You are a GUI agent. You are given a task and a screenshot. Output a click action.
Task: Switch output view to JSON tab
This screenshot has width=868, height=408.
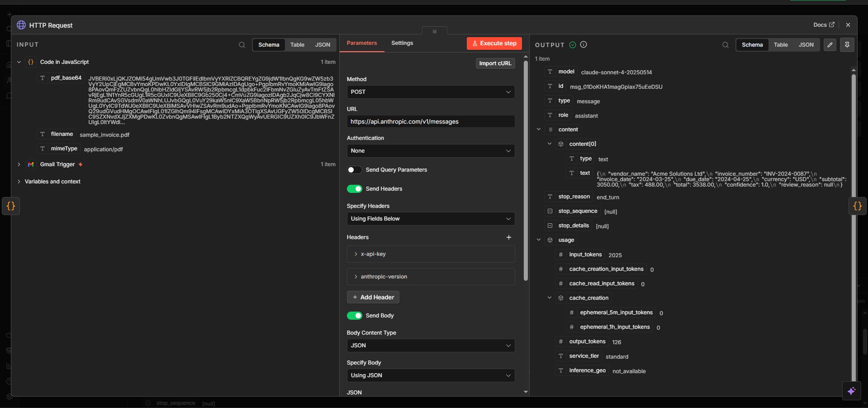point(806,45)
